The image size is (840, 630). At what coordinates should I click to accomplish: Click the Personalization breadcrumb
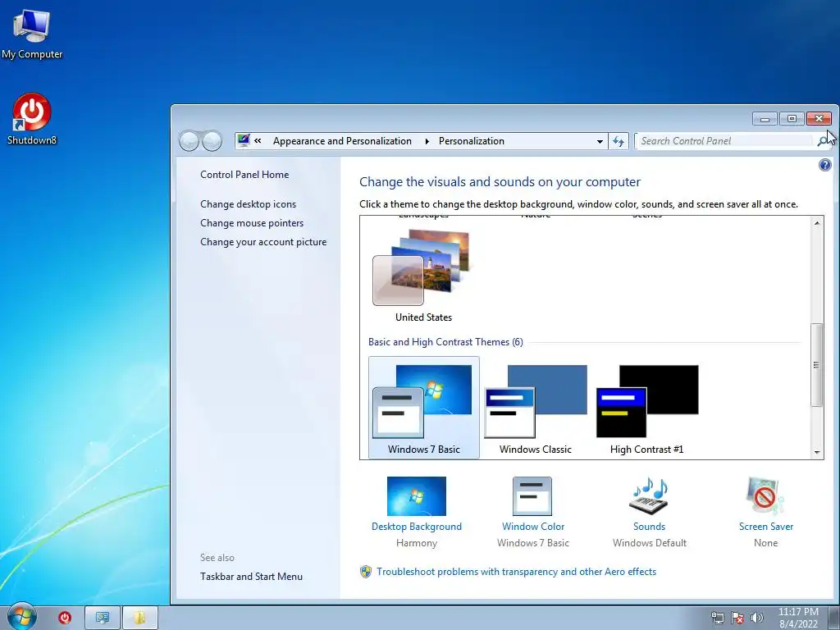[x=472, y=141]
